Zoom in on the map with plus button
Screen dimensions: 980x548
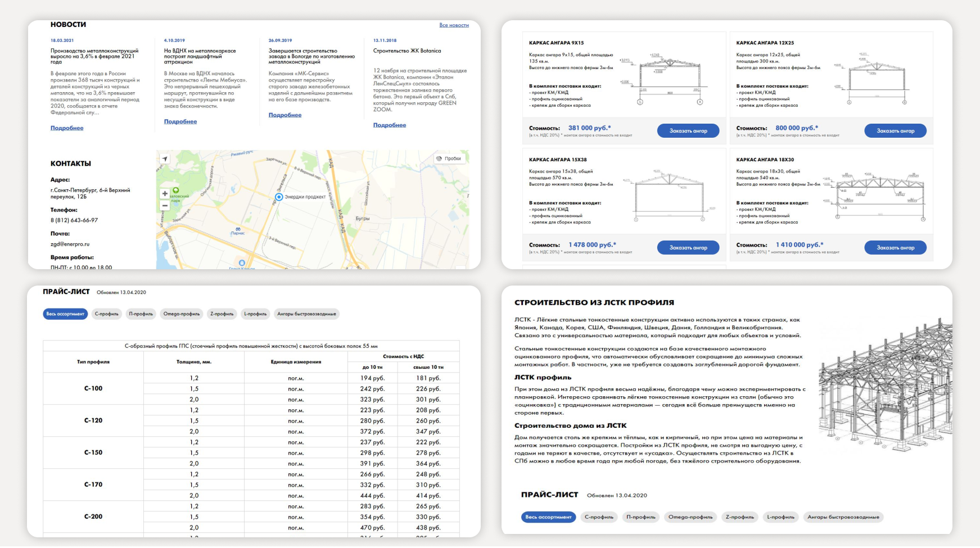coord(165,193)
